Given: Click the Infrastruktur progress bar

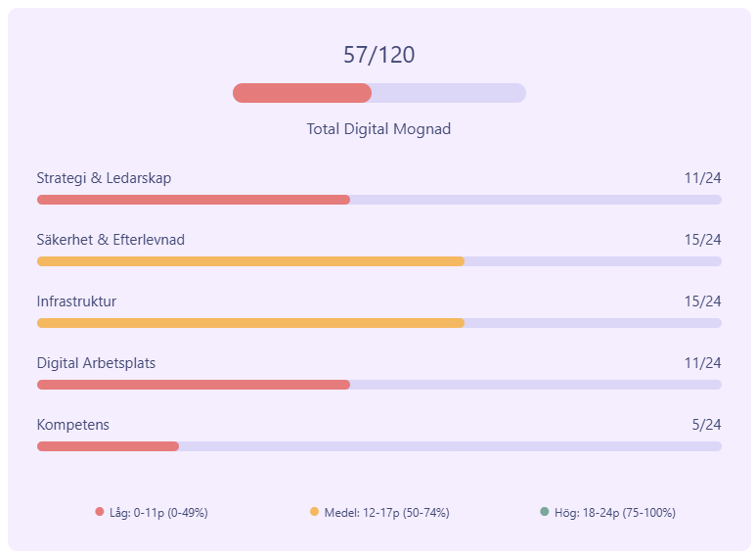Looking at the screenshot, I should click(x=378, y=323).
